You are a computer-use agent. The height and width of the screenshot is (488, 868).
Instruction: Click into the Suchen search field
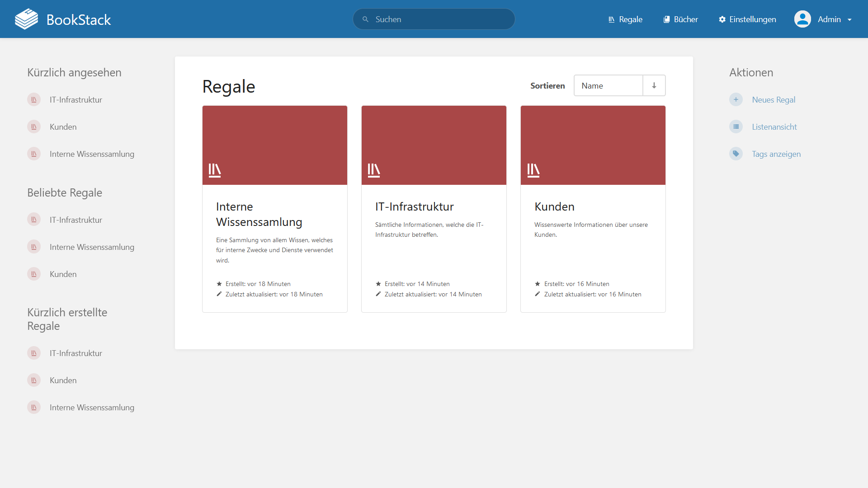pyautogui.click(x=441, y=19)
